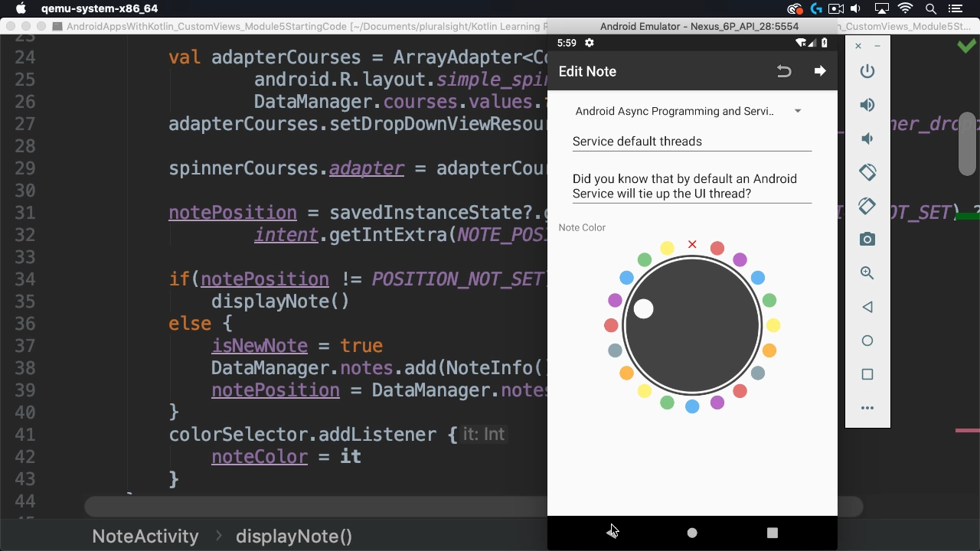Click the 5:59 clock in Android status bar
The width and height of the screenshot is (980, 551).
(x=567, y=43)
